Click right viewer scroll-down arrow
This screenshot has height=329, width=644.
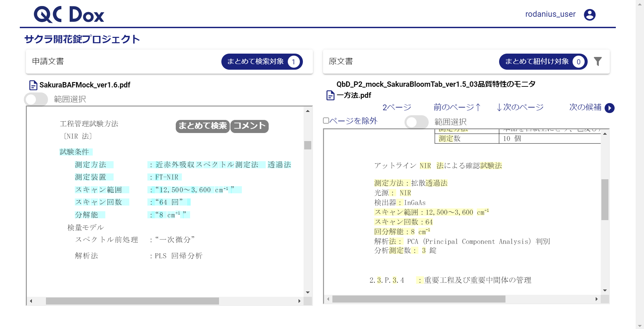[605, 290]
